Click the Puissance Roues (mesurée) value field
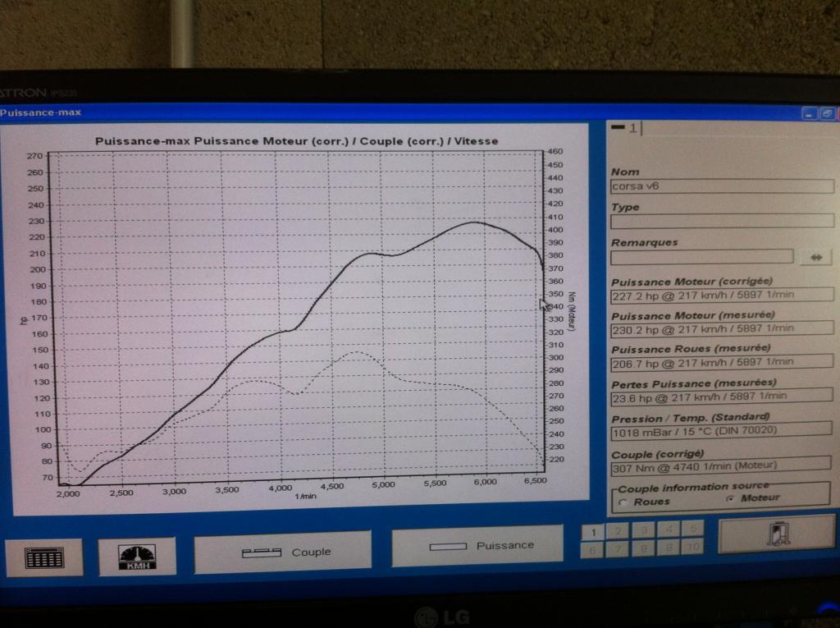Viewport: 840px width, 628px height. [722, 363]
